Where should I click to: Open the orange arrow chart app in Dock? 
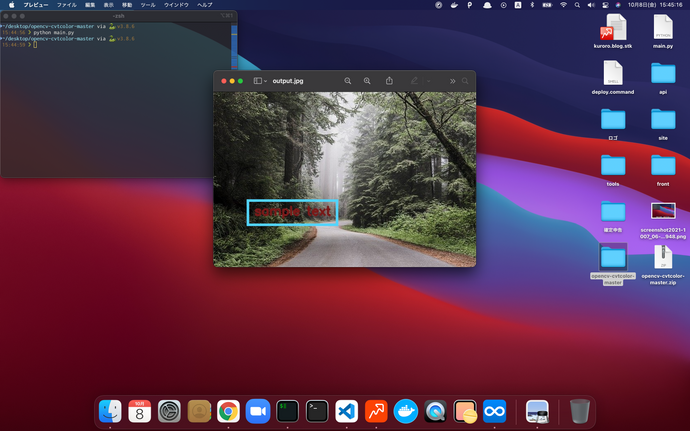coord(376,411)
